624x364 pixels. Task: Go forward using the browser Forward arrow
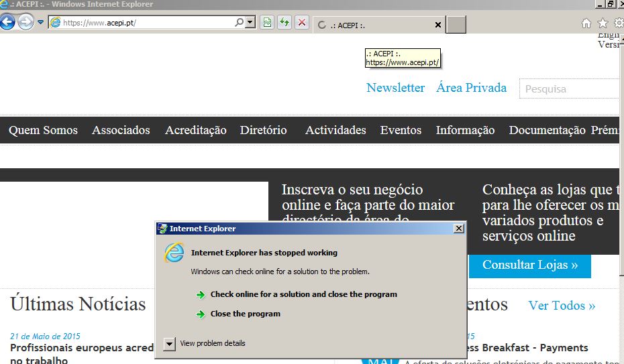(x=26, y=22)
